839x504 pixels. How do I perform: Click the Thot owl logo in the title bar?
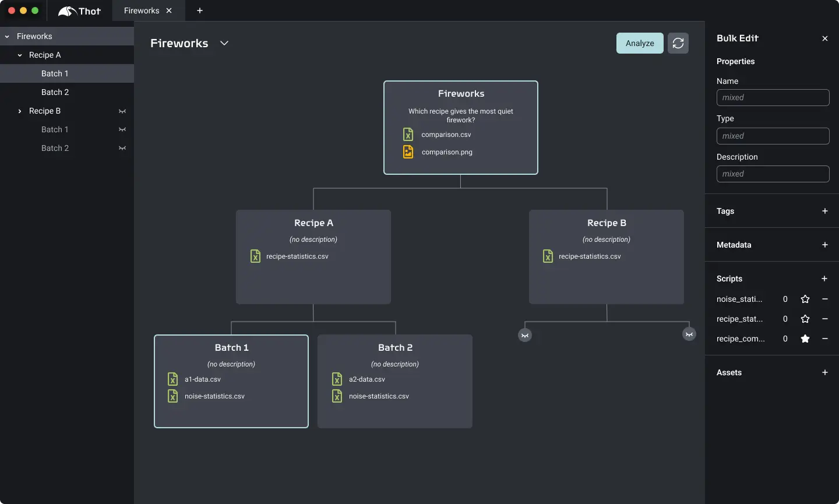point(69,10)
